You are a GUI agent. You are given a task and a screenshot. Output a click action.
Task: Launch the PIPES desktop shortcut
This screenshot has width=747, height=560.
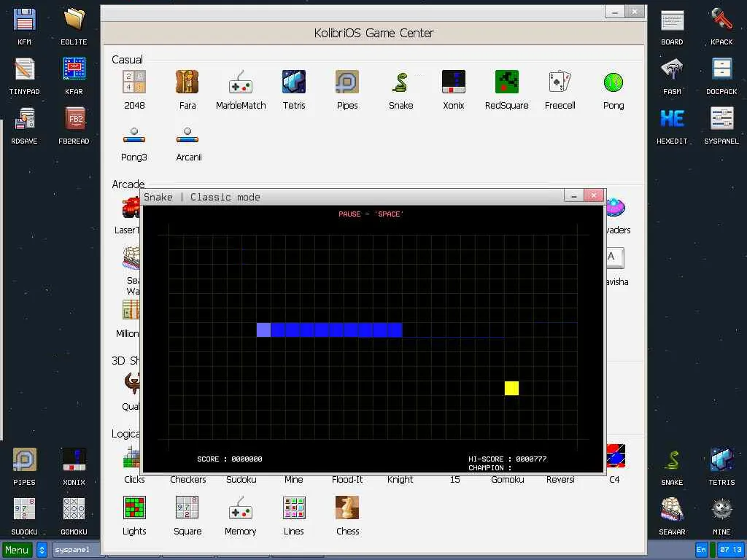(24, 460)
